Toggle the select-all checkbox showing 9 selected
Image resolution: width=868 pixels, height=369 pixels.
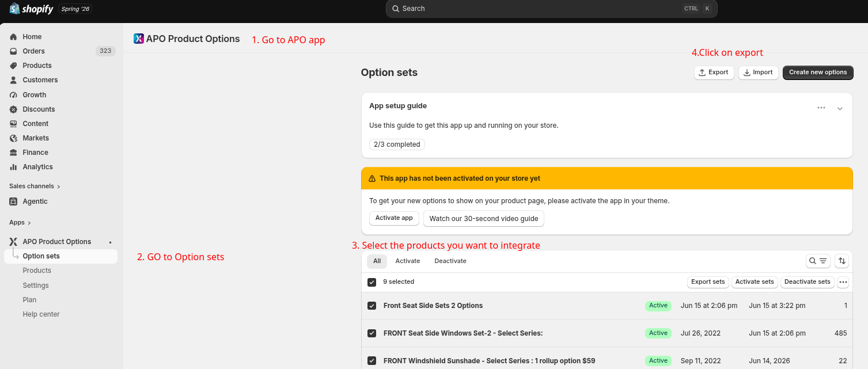[372, 282]
